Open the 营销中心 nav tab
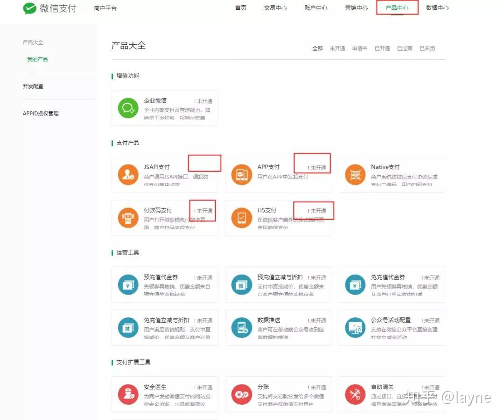This screenshot has height=420, width=504. (357, 8)
